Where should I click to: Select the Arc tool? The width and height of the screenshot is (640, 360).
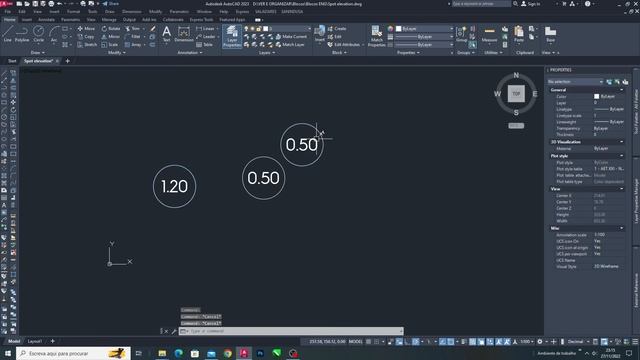(54, 33)
